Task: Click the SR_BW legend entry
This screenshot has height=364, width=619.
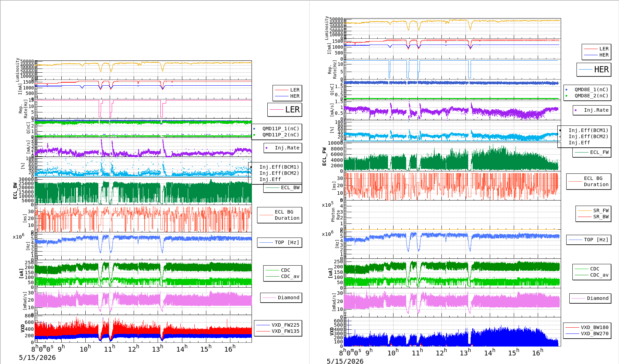Action: [x=593, y=217]
